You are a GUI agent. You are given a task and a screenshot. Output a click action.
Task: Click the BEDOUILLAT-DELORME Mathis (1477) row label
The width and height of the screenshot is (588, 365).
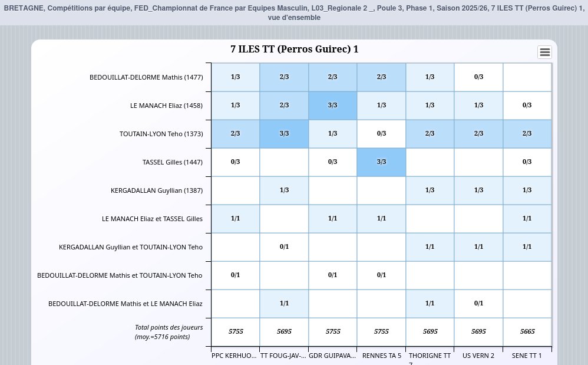click(146, 77)
